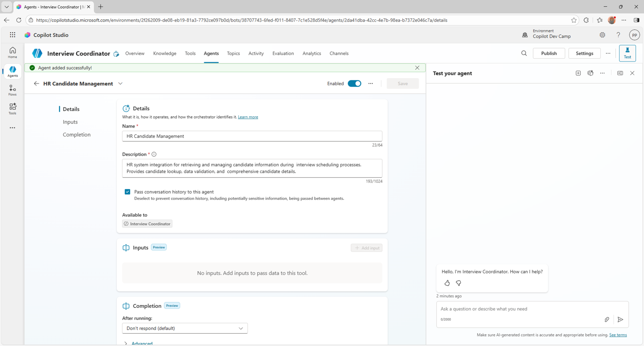Image resolution: width=644 pixels, height=346 pixels.
Task: Open ellipsis menu next to Enabled toggle
Action: [x=371, y=84]
